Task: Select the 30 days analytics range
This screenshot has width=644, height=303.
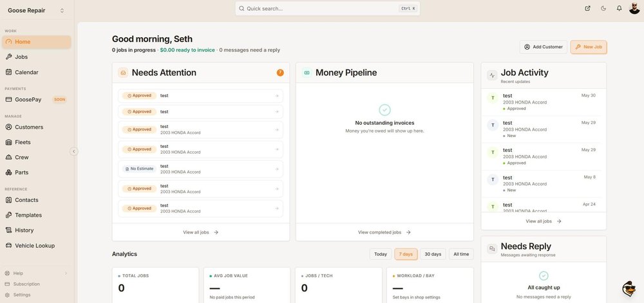Action: click(x=433, y=254)
